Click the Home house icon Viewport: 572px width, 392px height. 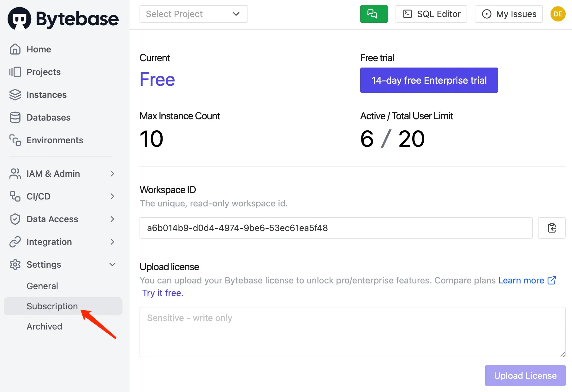[15, 49]
